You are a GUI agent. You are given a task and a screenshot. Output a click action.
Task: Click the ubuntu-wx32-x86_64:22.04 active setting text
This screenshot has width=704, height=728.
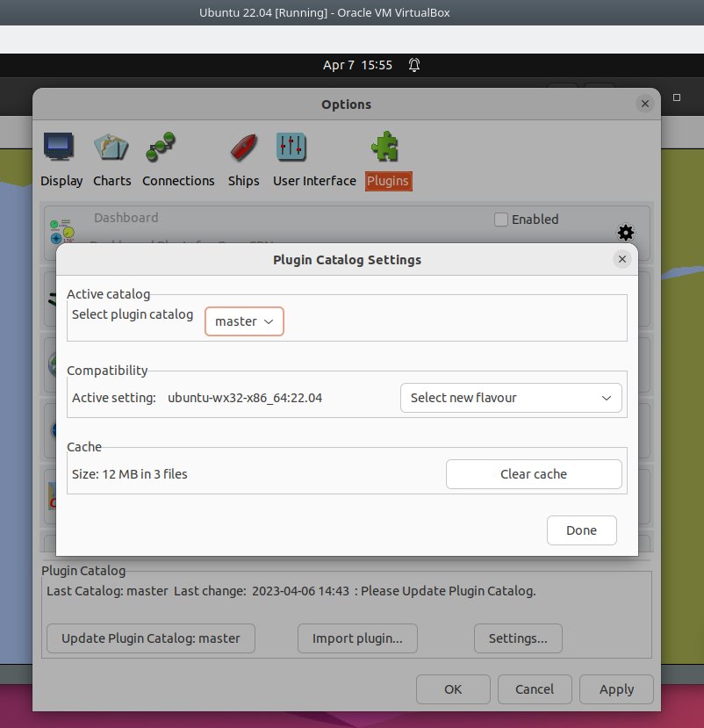(245, 398)
